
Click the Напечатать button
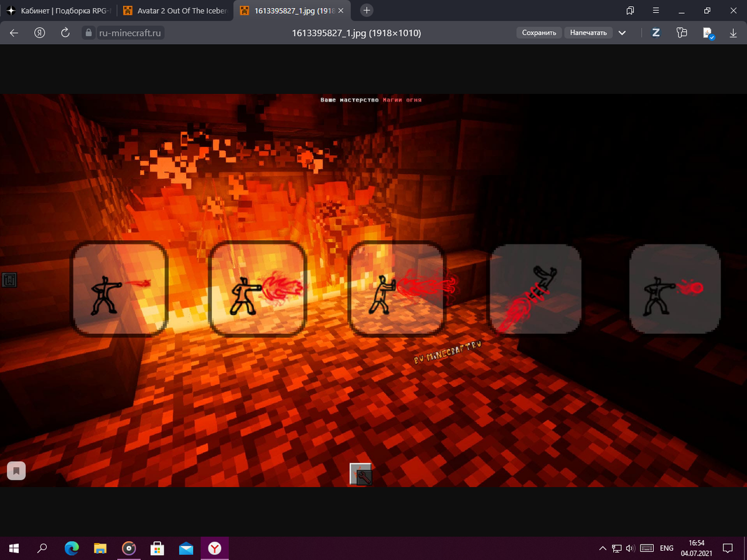coord(588,33)
